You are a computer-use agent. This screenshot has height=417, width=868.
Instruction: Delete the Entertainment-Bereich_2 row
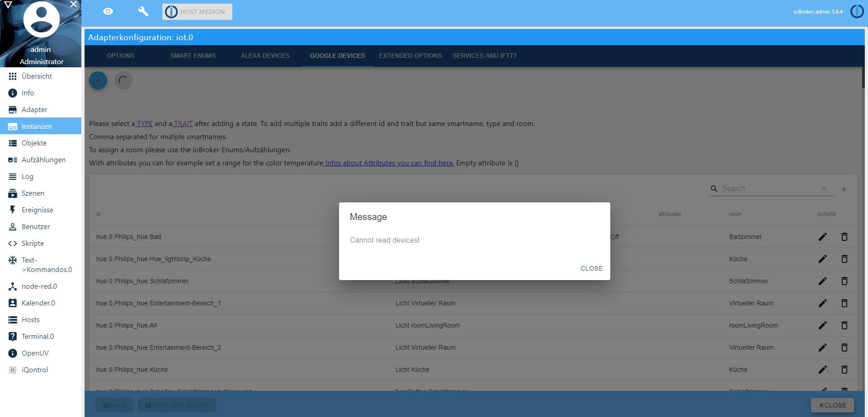[844, 347]
